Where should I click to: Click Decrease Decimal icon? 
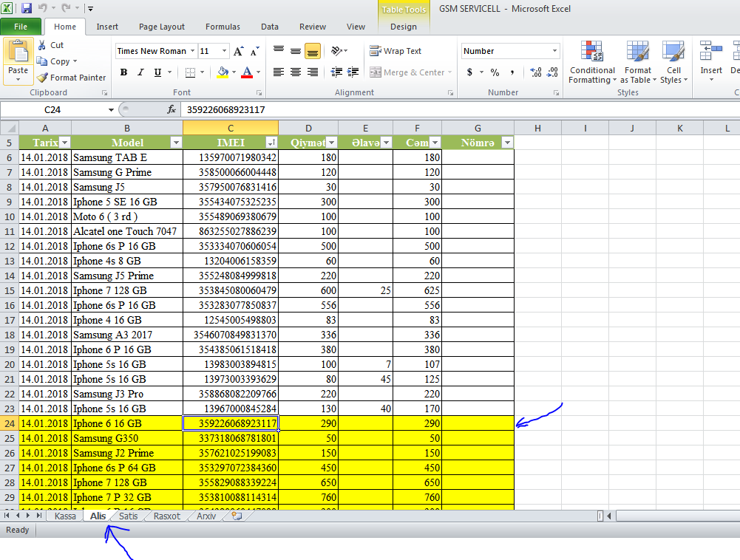pos(553,72)
